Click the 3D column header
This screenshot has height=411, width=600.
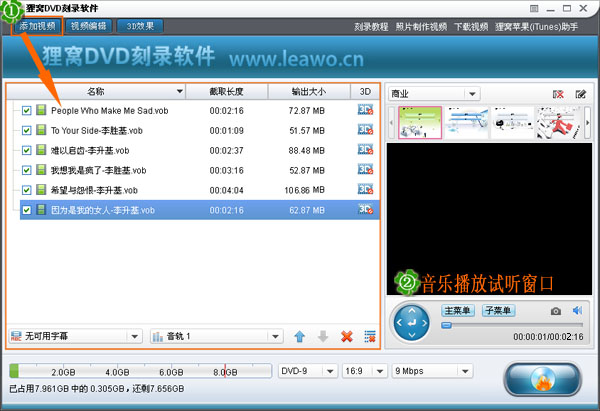[x=365, y=91]
